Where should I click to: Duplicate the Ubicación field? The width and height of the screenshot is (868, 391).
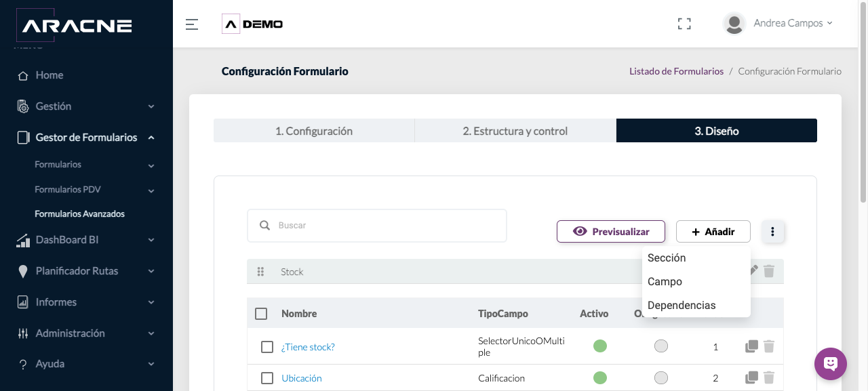pos(751,377)
